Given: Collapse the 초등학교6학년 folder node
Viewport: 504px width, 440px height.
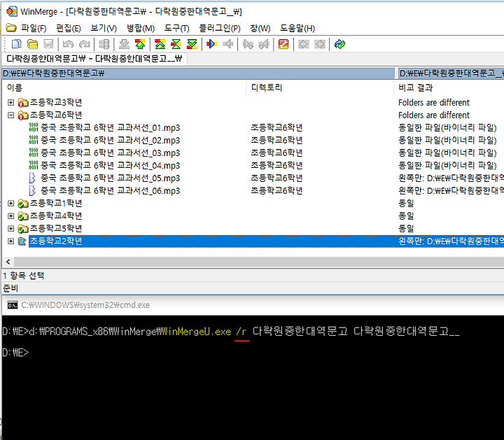Looking at the screenshot, I should [x=11, y=115].
